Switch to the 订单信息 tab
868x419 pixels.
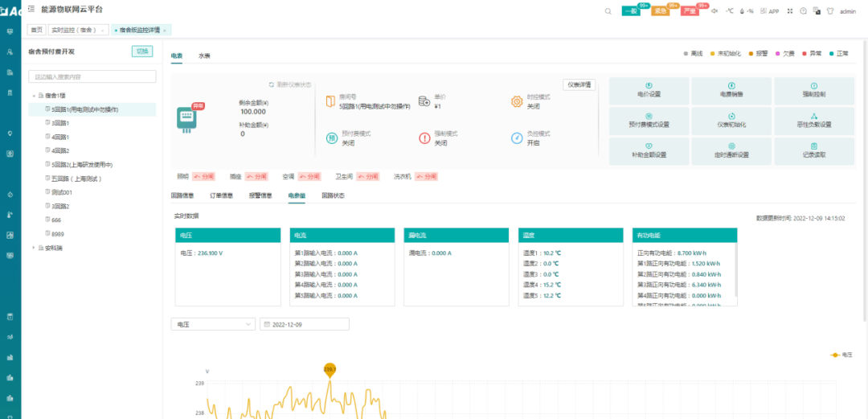tap(221, 195)
